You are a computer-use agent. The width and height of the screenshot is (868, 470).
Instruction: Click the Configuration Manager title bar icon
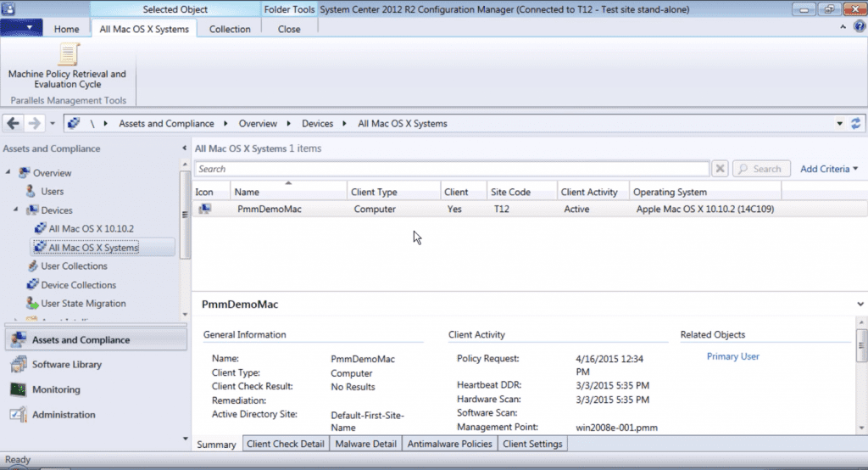click(8, 8)
